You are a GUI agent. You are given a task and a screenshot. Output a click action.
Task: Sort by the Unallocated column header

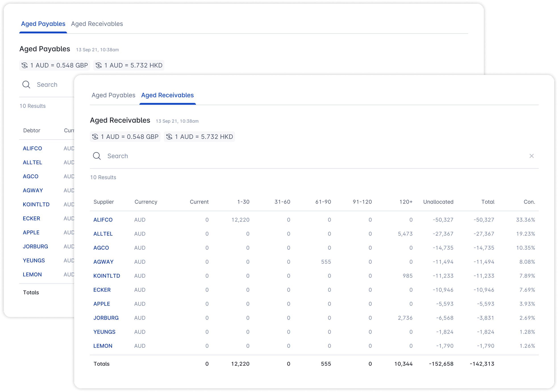(x=438, y=202)
